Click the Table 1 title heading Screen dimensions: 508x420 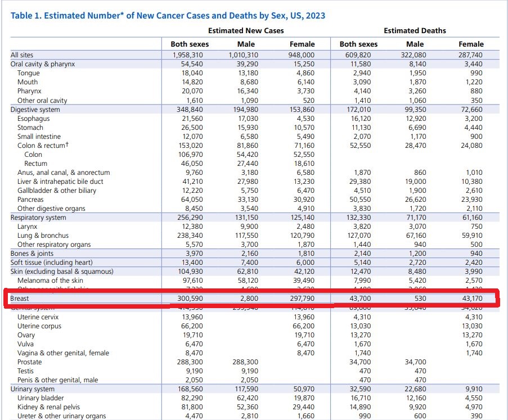[x=168, y=15]
